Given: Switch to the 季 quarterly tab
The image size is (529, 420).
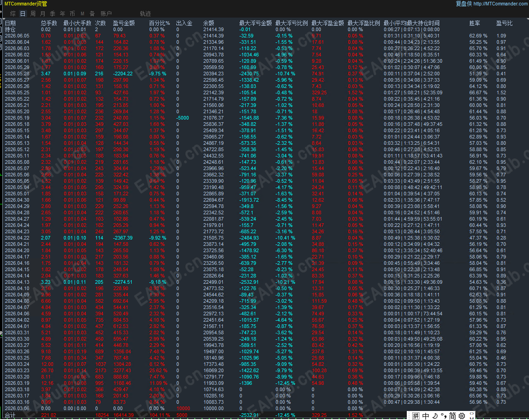Looking at the screenshot, I should click(x=52, y=14).
